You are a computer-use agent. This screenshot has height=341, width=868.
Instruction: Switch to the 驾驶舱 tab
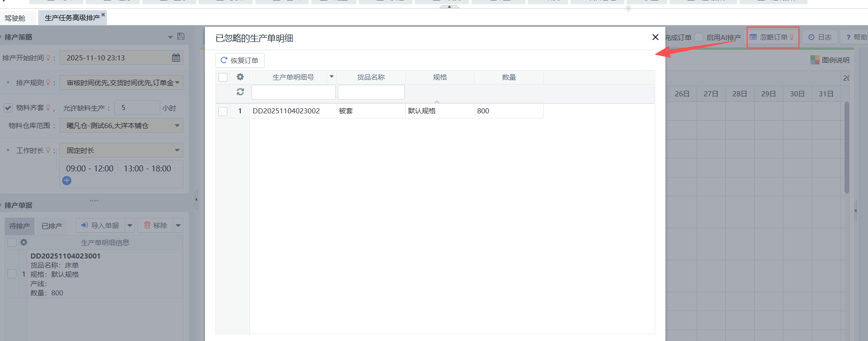click(x=15, y=18)
